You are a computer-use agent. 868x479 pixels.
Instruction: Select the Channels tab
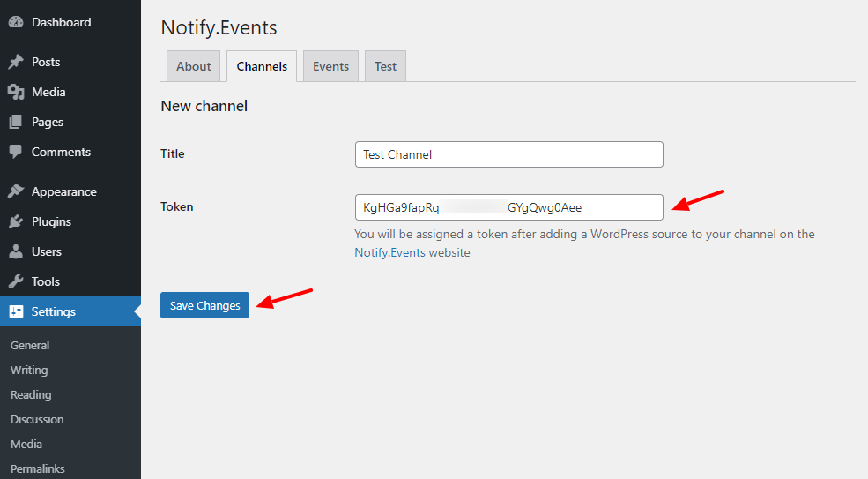pos(262,66)
